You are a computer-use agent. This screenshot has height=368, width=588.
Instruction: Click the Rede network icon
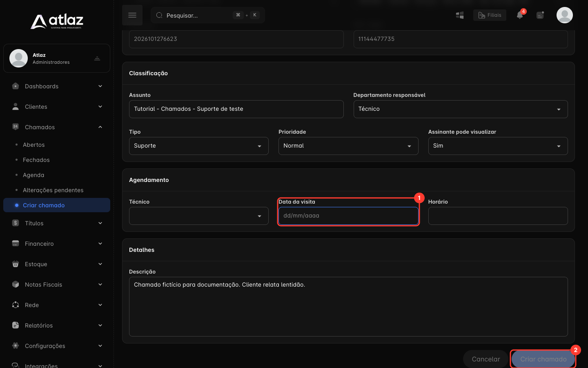click(x=16, y=305)
